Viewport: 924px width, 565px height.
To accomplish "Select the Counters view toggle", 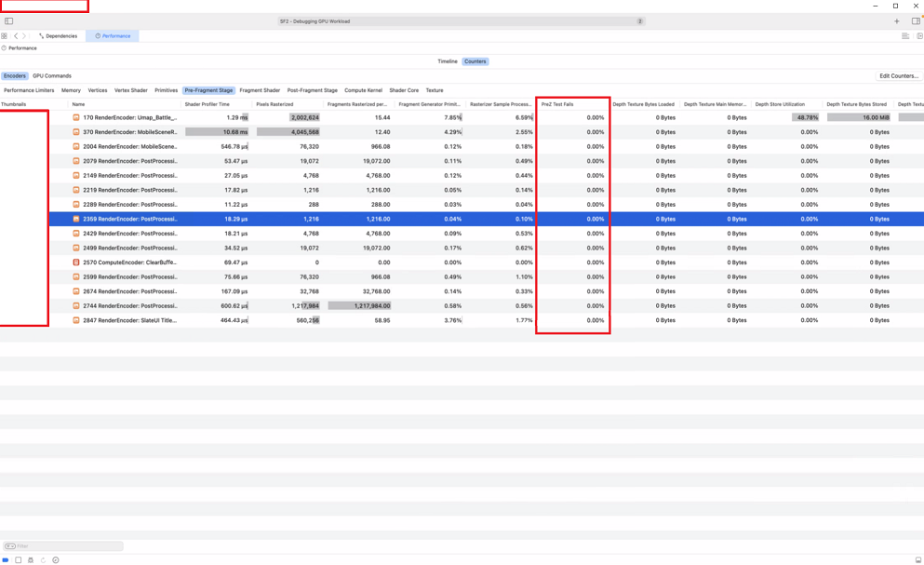I will (475, 61).
